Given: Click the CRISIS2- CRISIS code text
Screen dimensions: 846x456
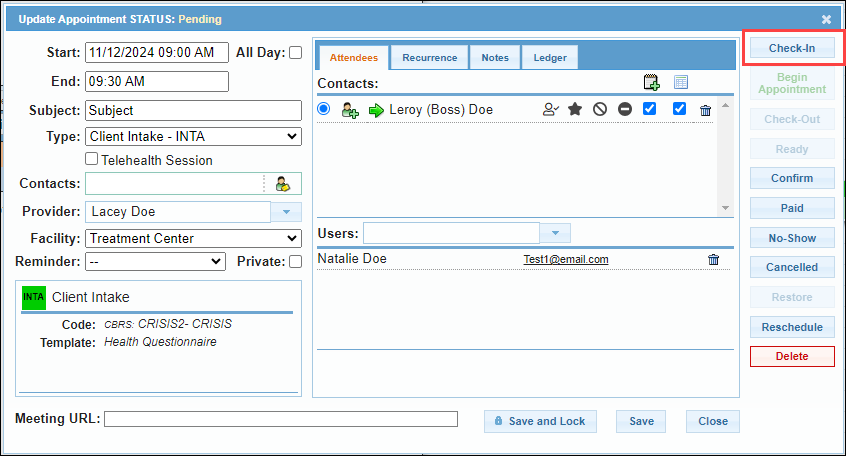Looking at the screenshot, I should point(185,324).
